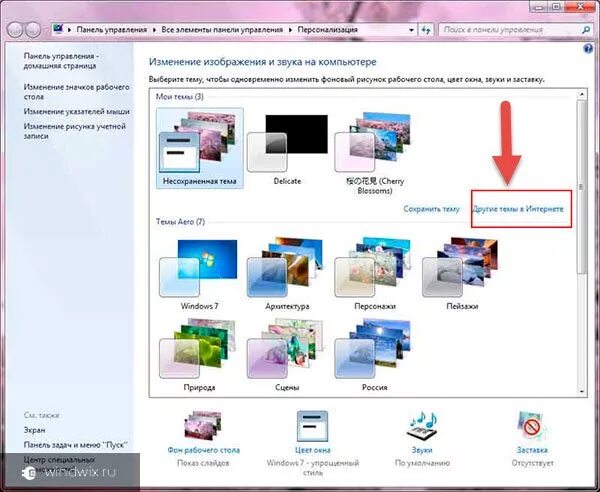
Task: Click the theme list scrollbar thumb
Action: coord(582,186)
